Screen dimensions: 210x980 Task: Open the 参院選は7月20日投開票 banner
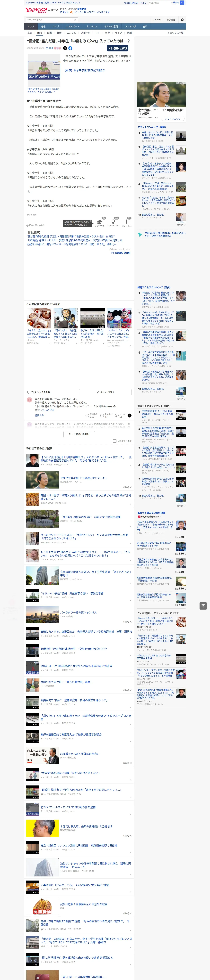(x=162, y=234)
